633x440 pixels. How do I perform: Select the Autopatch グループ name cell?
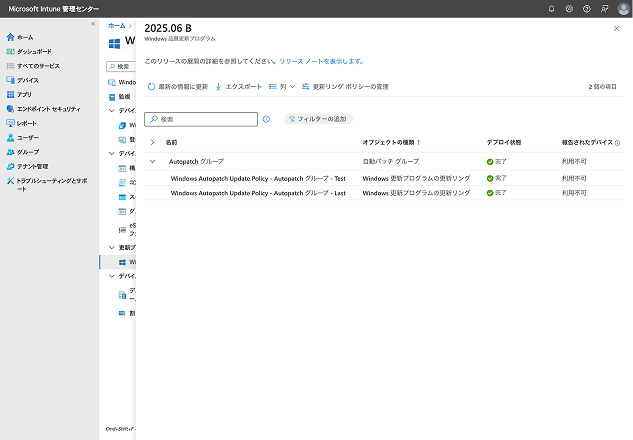196,161
